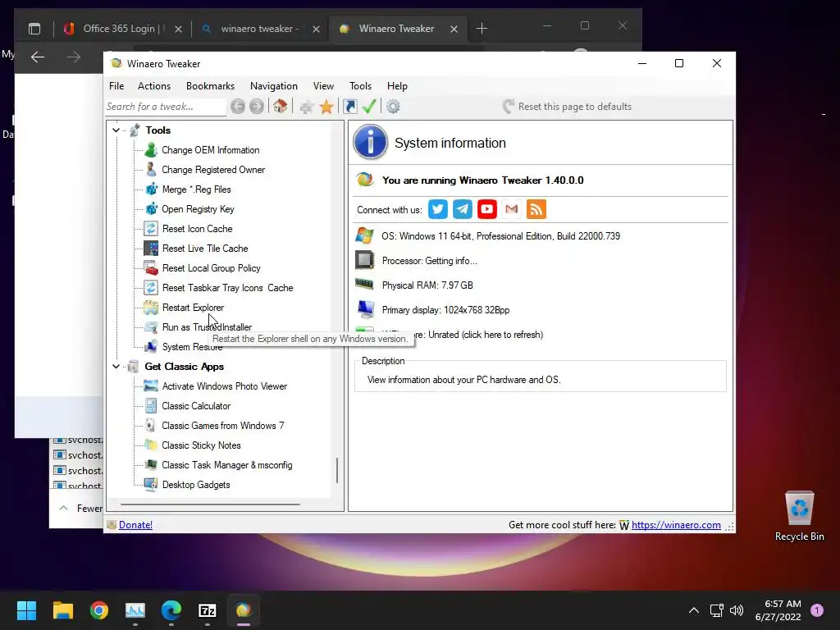Image resolution: width=840 pixels, height=630 pixels.
Task: Click the green checkmark toolbar icon
Action: tap(369, 106)
